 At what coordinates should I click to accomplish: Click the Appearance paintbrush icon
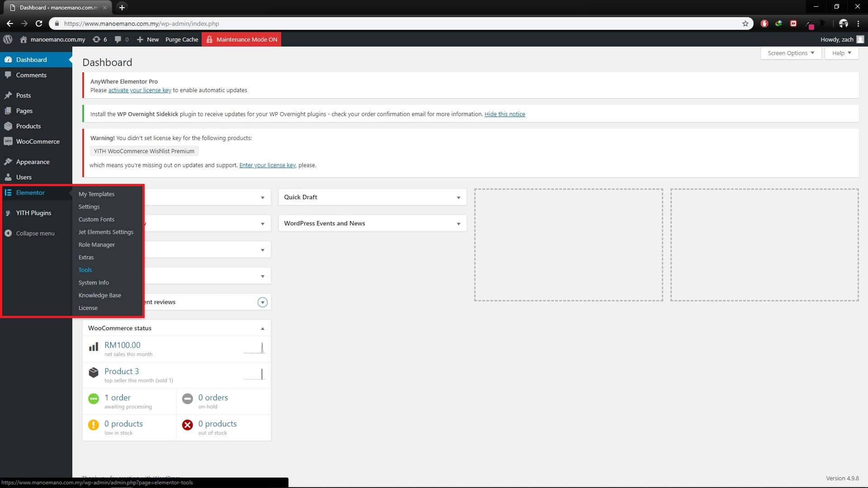tap(8, 162)
